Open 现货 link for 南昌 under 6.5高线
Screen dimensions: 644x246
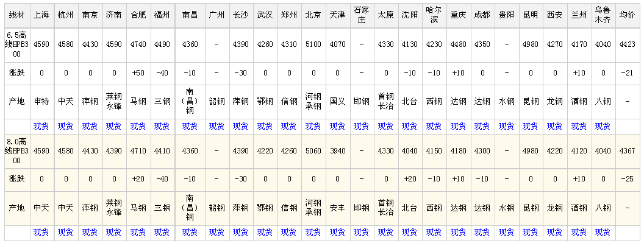[190, 126]
